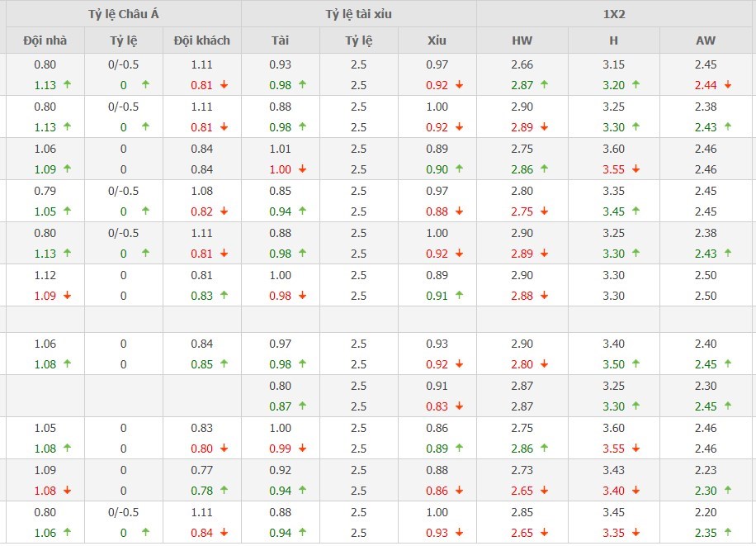Select the 1X2 header group
756x546 pixels.
click(x=616, y=14)
